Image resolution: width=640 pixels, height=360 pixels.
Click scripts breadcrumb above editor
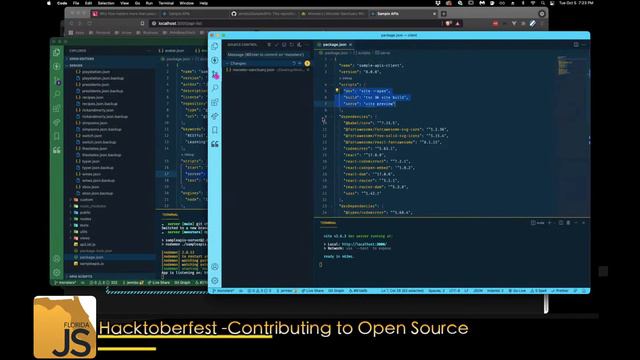click(x=362, y=53)
